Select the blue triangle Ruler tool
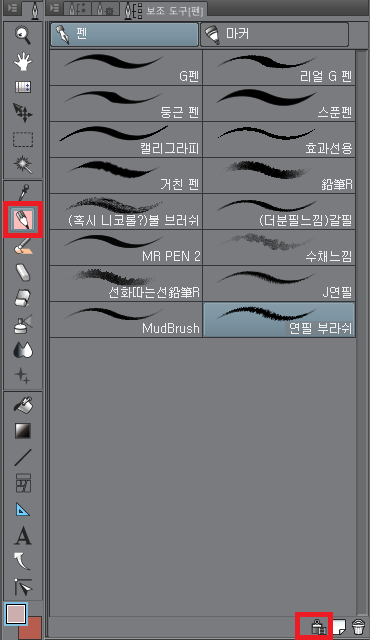The image size is (370, 640). click(x=23, y=509)
